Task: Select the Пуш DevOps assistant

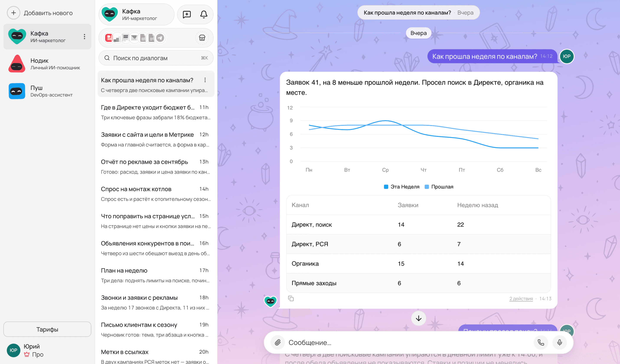Action: pos(47,91)
